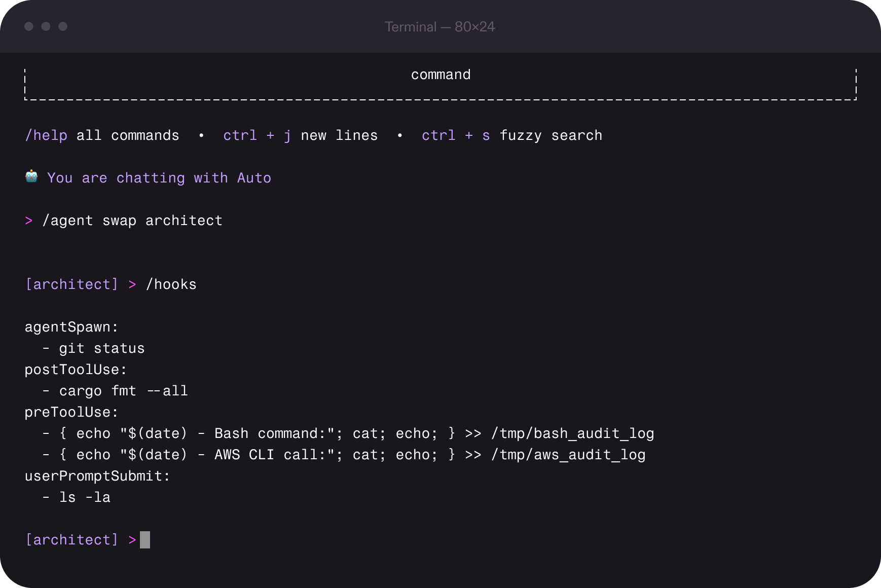
Task: Click the /help command hint
Action: click(x=46, y=135)
